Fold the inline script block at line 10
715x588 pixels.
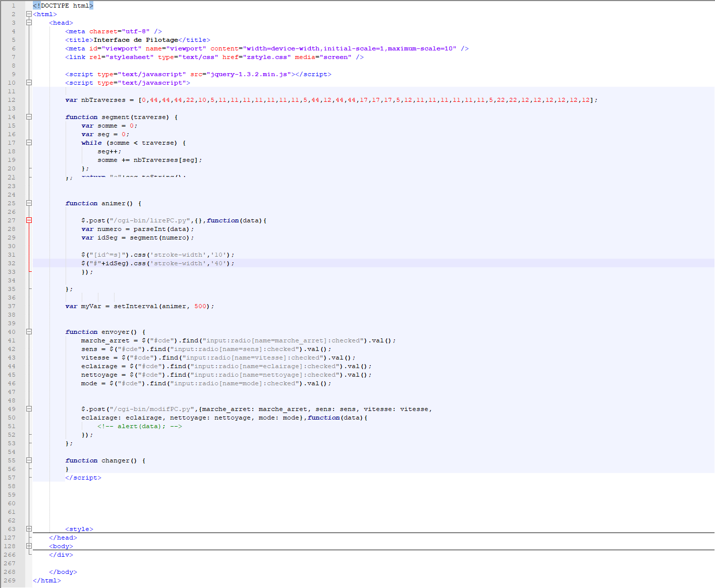tap(29, 83)
